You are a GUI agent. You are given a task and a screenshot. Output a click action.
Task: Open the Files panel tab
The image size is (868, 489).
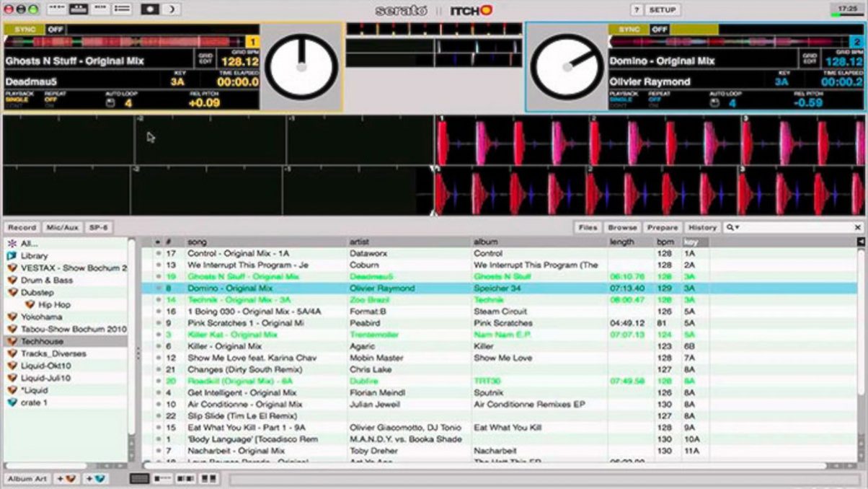point(588,227)
